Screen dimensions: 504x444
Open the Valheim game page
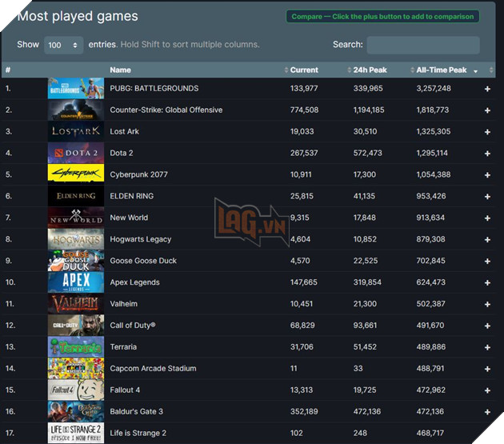click(123, 304)
